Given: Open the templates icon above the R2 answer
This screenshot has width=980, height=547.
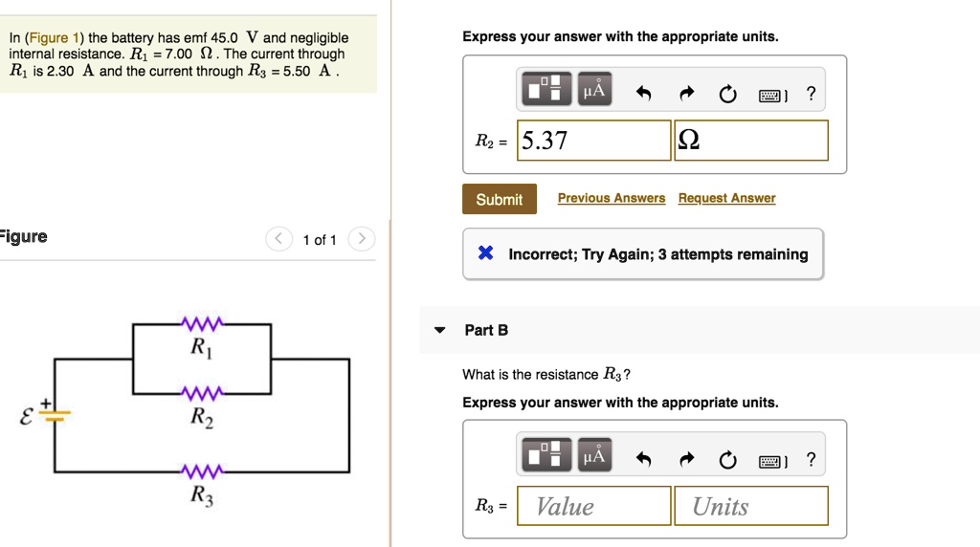Looking at the screenshot, I should click(x=546, y=92).
